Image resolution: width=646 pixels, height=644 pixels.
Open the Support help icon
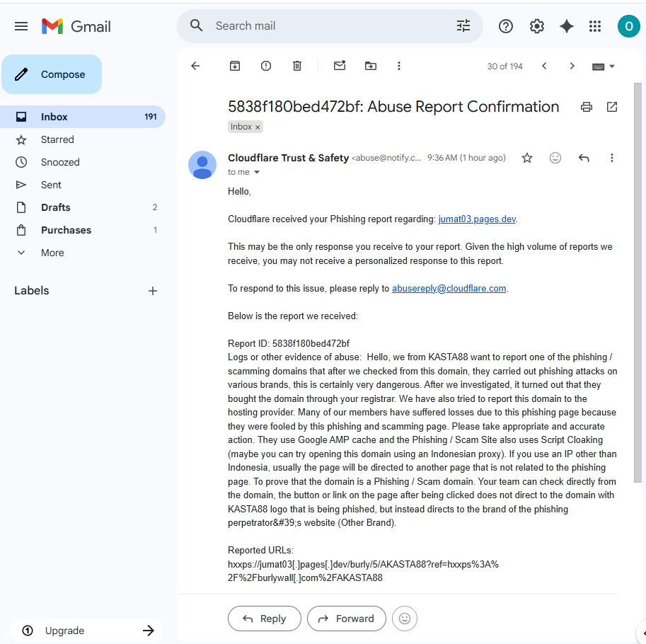click(x=505, y=26)
